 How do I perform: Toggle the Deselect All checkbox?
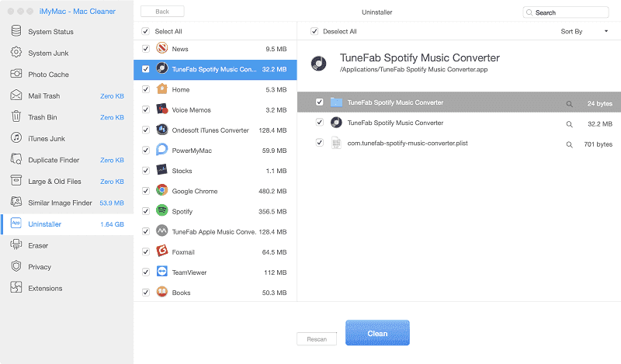point(314,31)
